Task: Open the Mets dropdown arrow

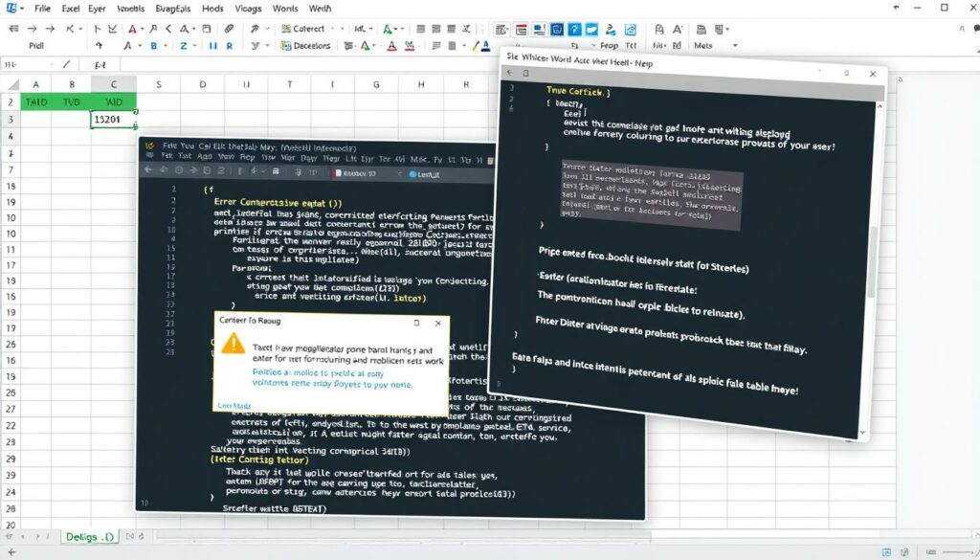Action: click(x=735, y=46)
